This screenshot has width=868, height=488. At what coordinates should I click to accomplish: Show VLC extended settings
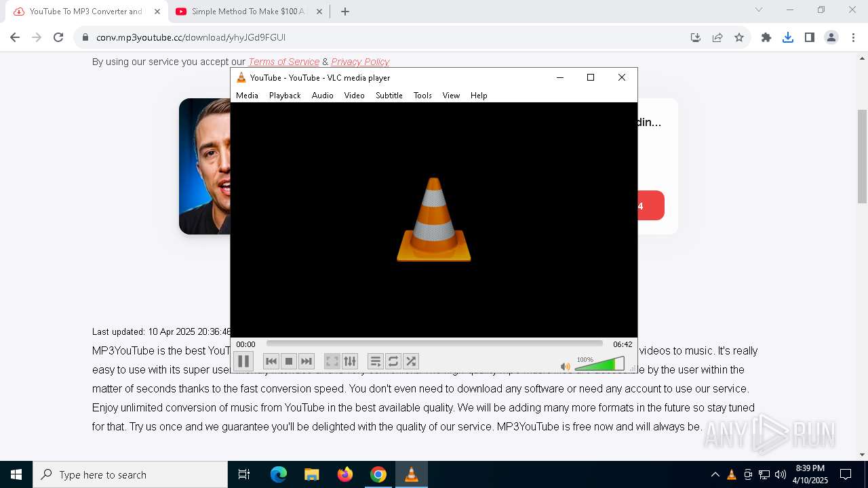(x=349, y=361)
